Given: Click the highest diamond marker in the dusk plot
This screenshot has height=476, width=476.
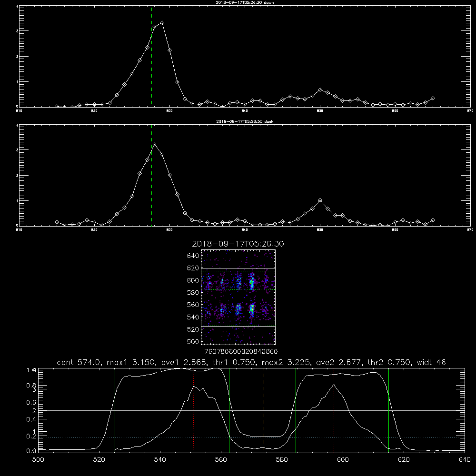Looking at the screenshot, I should tap(155, 144).
